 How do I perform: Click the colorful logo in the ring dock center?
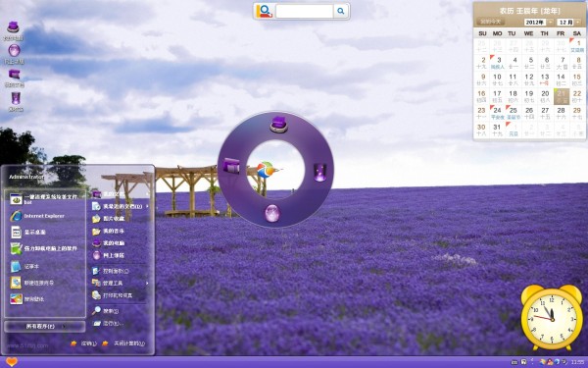coord(267,170)
